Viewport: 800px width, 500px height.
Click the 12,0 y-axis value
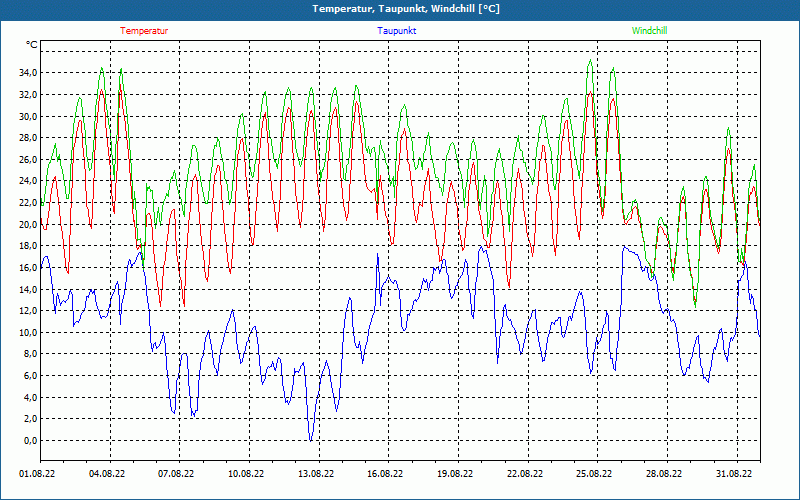point(28,311)
